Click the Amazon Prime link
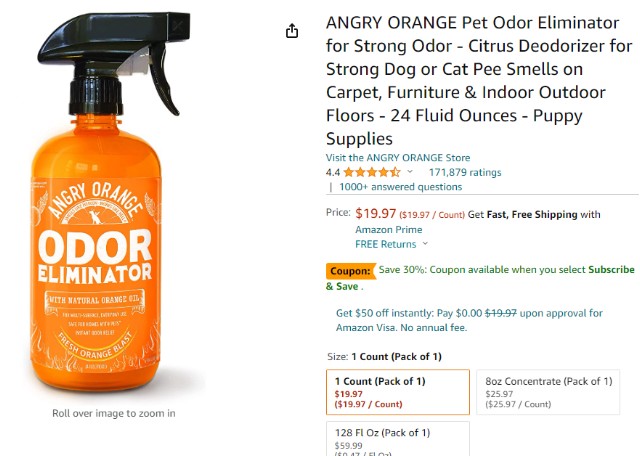 (x=391, y=230)
